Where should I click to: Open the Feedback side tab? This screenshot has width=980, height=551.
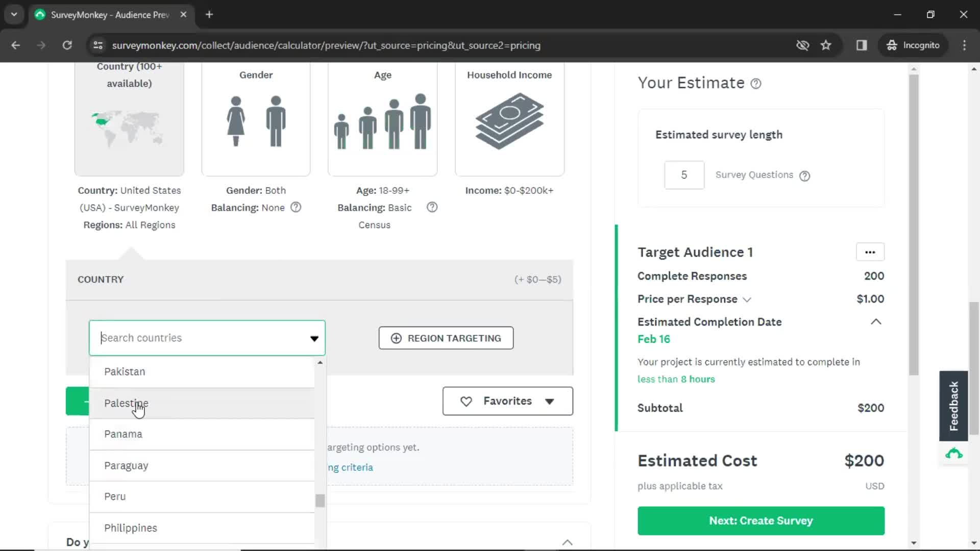click(x=953, y=406)
